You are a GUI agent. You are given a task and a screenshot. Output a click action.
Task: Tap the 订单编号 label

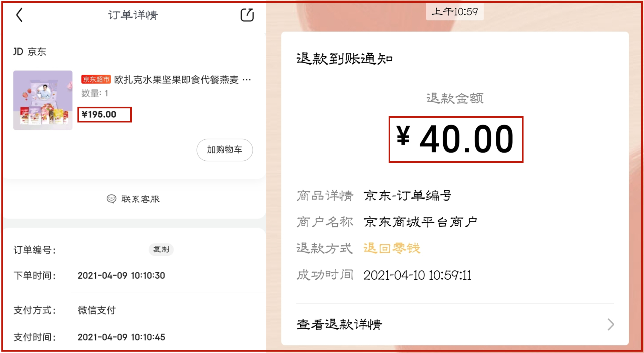34,250
